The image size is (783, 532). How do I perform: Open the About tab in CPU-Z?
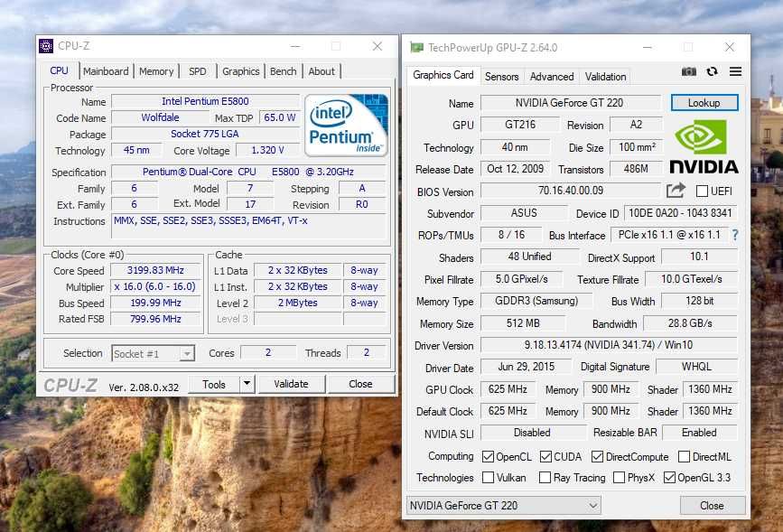(322, 71)
